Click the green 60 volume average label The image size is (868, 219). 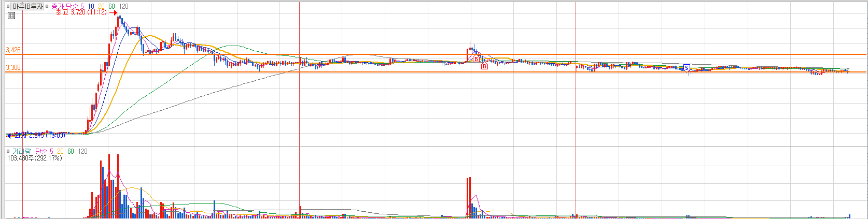(x=71, y=151)
